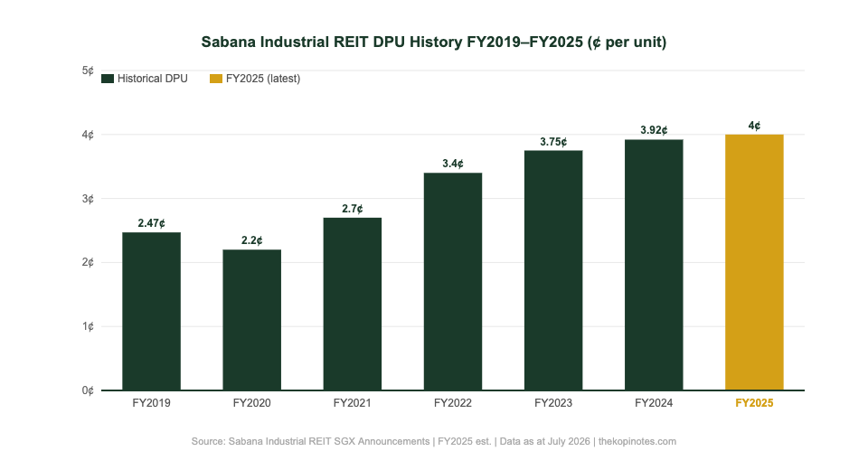Click the FY2019 x-axis label
Viewport: 868px width, 470px height.
click(x=151, y=403)
